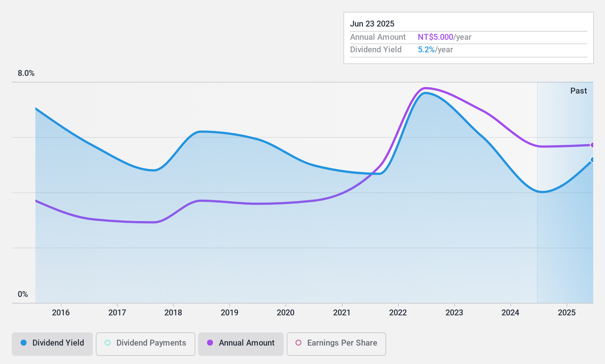Click the blue Dividend Yield endpoint marker
This screenshot has height=364, width=605.
tap(592, 160)
